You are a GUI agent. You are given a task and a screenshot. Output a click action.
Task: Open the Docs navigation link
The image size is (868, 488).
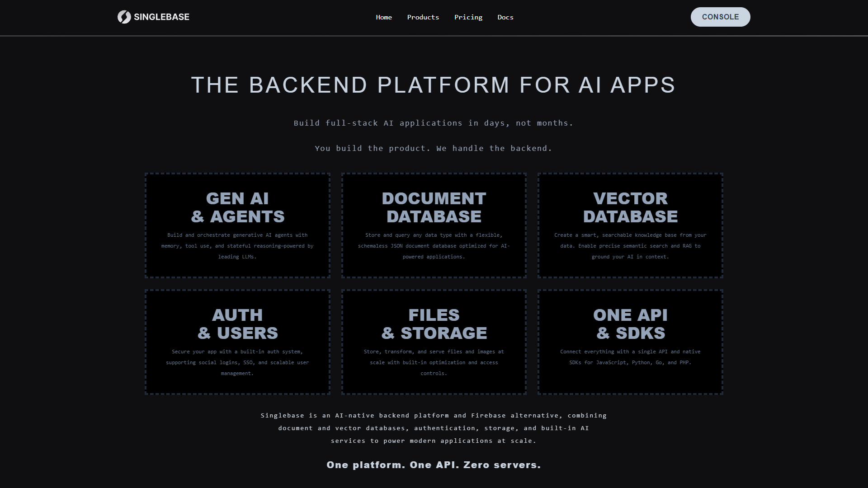505,17
